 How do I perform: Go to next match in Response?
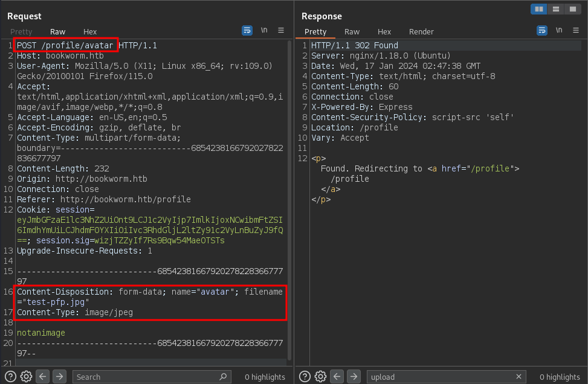[x=354, y=377]
